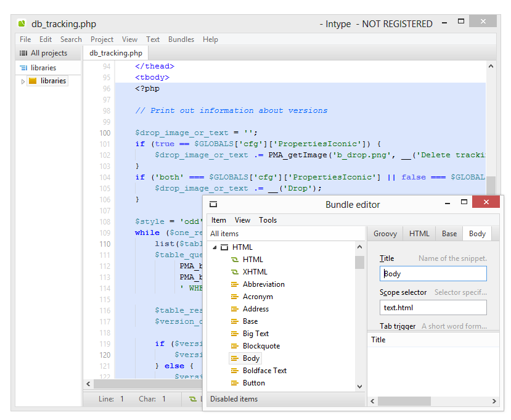
Task: Click the XHTML snippet icon
Action: pos(234,272)
